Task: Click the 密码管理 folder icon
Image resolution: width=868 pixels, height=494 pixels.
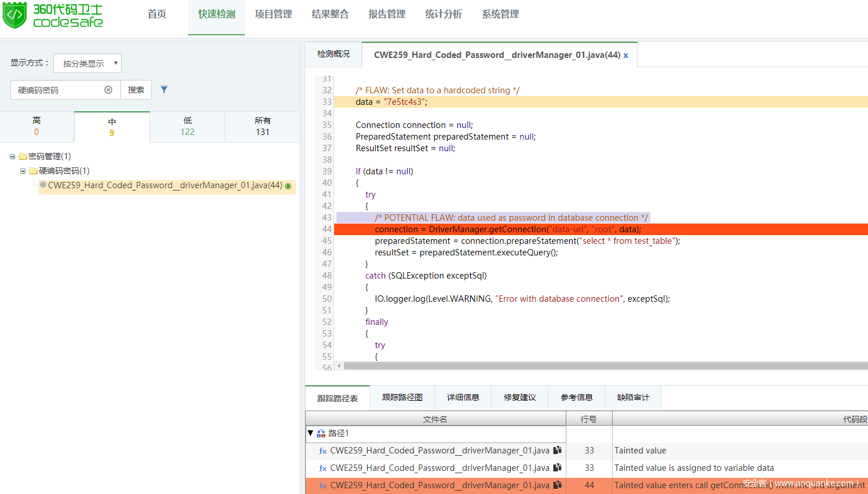Action: (x=23, y=156)
